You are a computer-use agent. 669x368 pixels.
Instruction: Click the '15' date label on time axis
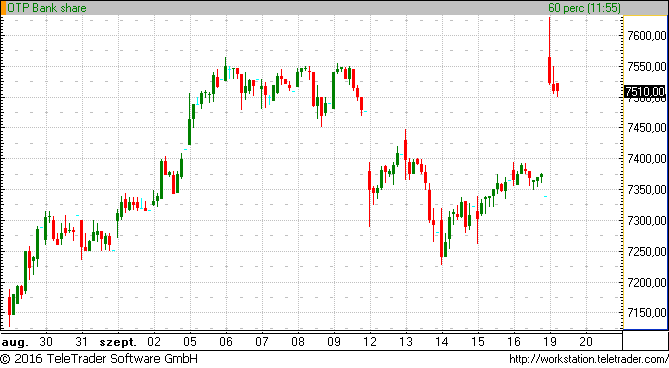(x=478, y=342)
